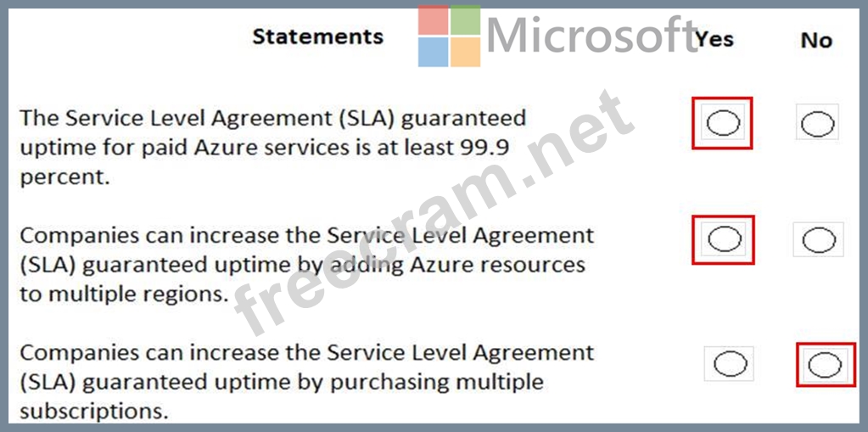Image resolution: width=868 pixels, height=432 pixels.
Task: Choose Yes for the multiple regions statement
Action: point(724,240)
